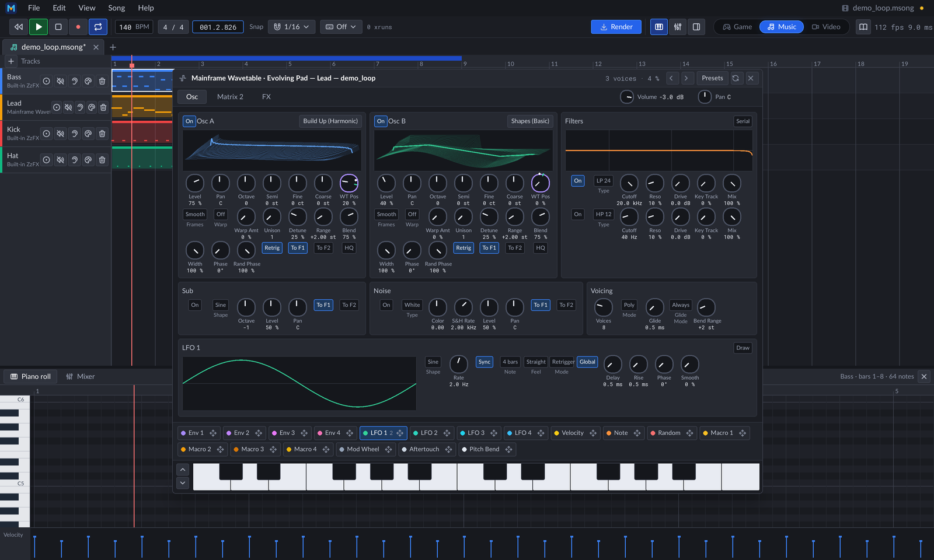This screenshot has width=934, height=560.
Task: Start recording with the record button
Action: click(x=78, y=27)
